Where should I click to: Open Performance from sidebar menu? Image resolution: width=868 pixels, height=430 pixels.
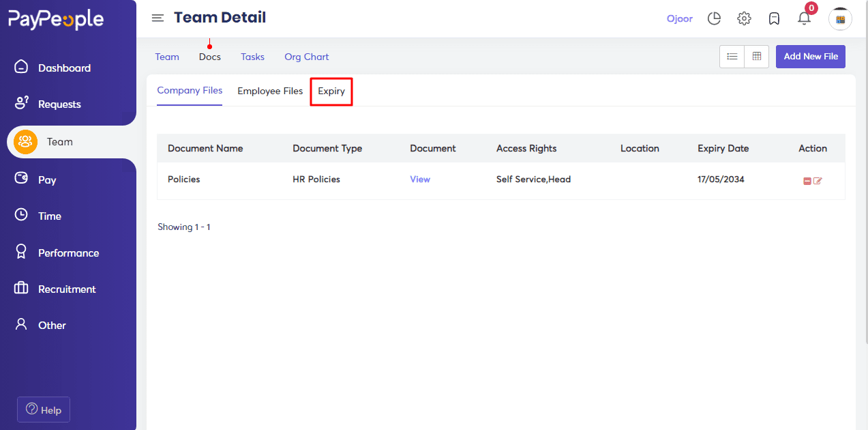point(68,253)
